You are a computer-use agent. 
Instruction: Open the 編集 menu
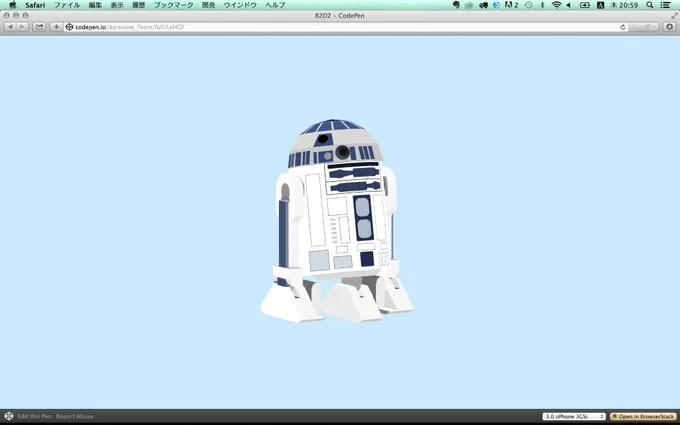click(x=95, y=5)
